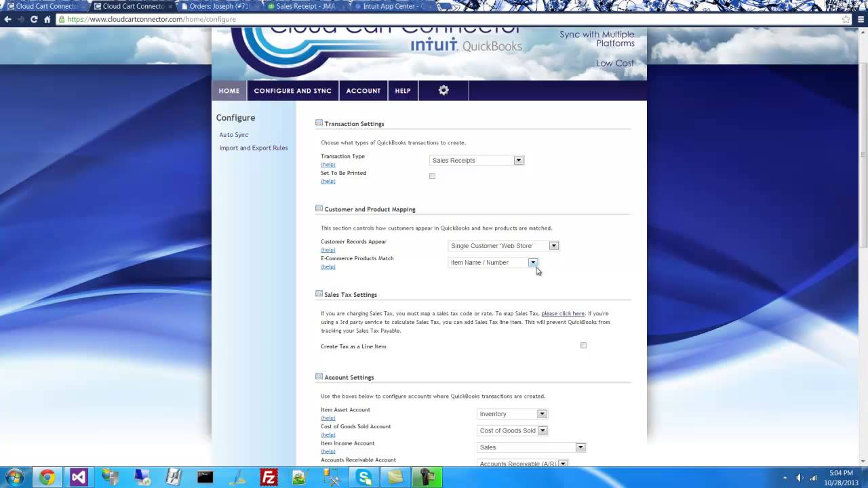Viewport: 868px width, 488px height.
Task: Open the Chrome menu icon
Action: (x=859, y=19)
